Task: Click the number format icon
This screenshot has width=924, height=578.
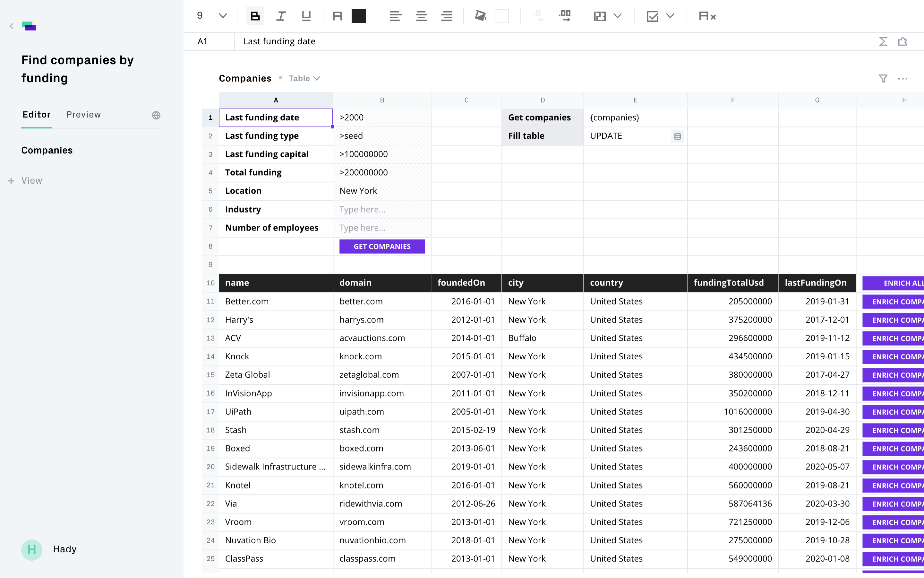Action: coord(600,16)
